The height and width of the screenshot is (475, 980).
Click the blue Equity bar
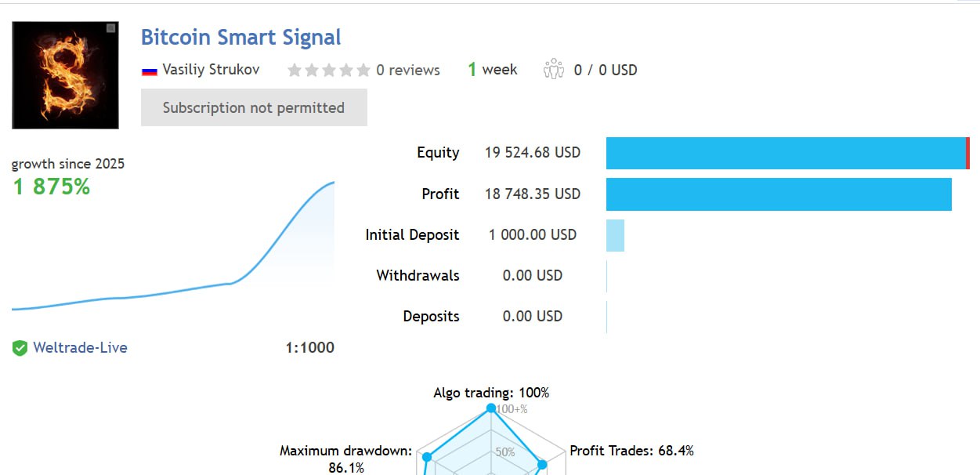[783, 153]
